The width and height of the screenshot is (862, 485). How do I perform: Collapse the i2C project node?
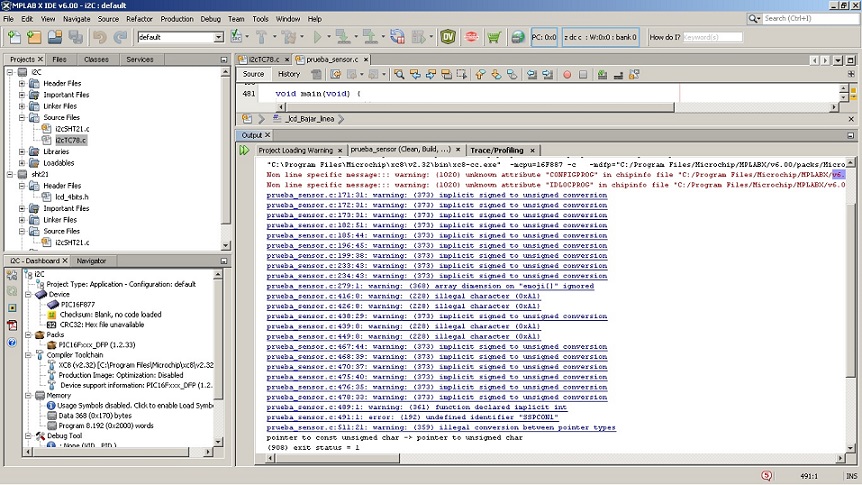(x=10, y=72)
